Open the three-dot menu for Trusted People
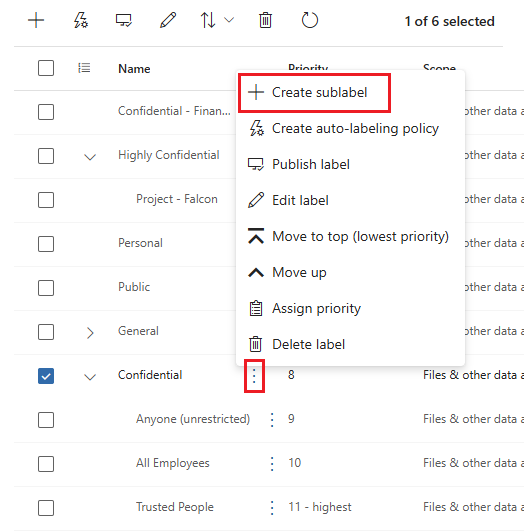Viewport: 524px width, 531px height. (x=272, y=508)
